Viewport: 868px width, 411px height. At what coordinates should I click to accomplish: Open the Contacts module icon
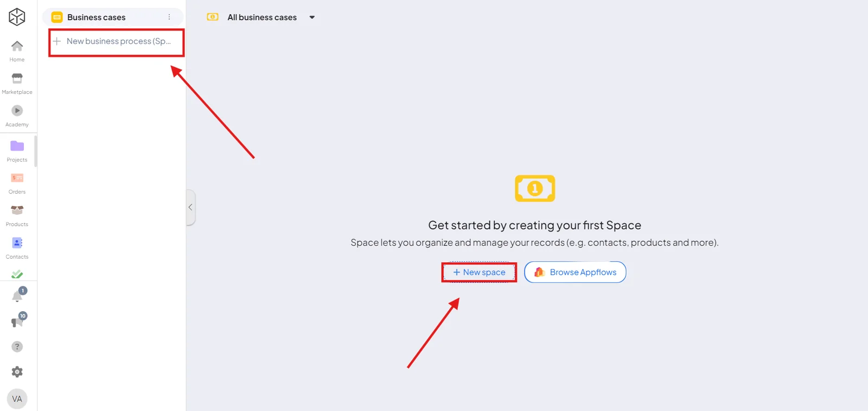point(17,242)
